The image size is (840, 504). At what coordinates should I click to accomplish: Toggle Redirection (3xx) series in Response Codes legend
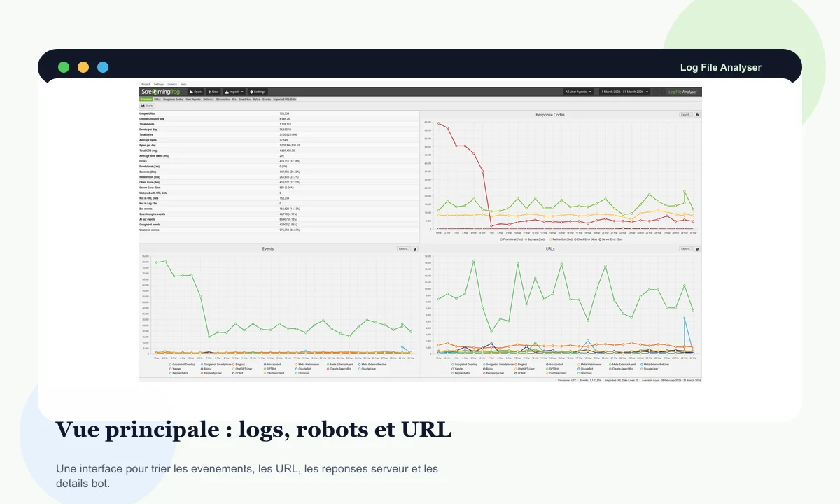(561, 239)
